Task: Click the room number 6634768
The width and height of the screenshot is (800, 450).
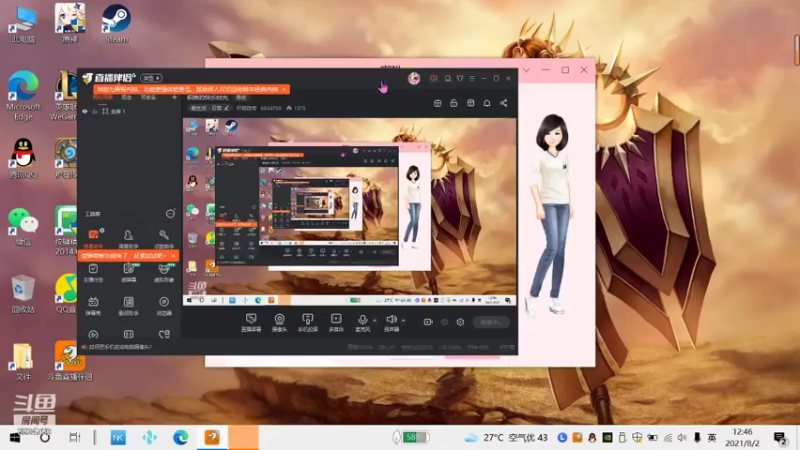Action: tap(271, 108)
